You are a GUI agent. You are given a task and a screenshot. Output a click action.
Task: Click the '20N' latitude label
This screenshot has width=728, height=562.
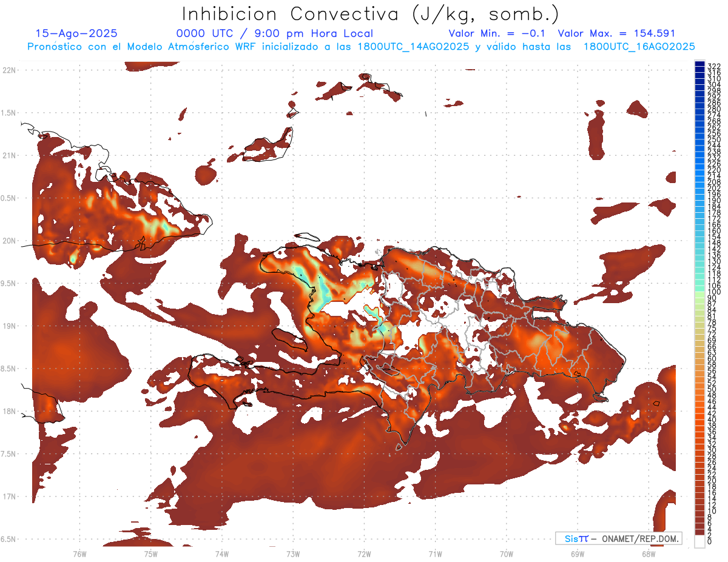point(8,241)
